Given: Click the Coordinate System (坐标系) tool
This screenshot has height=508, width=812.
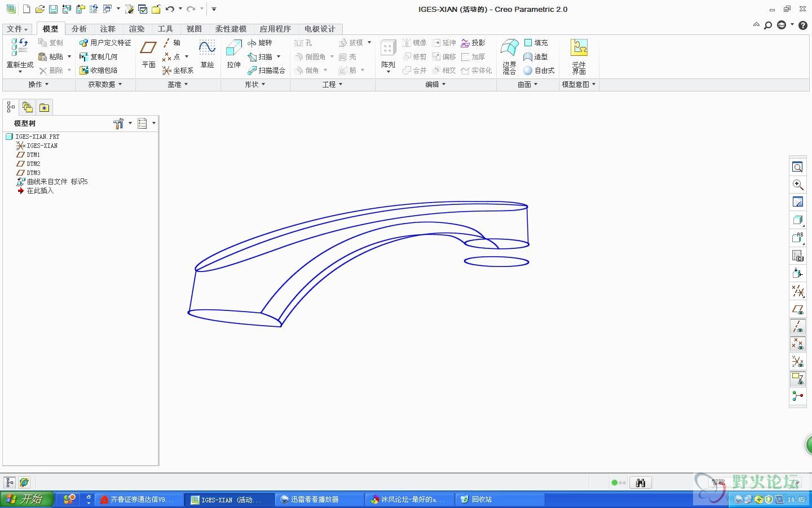Looking at the screenshot, I should (178, 71).
